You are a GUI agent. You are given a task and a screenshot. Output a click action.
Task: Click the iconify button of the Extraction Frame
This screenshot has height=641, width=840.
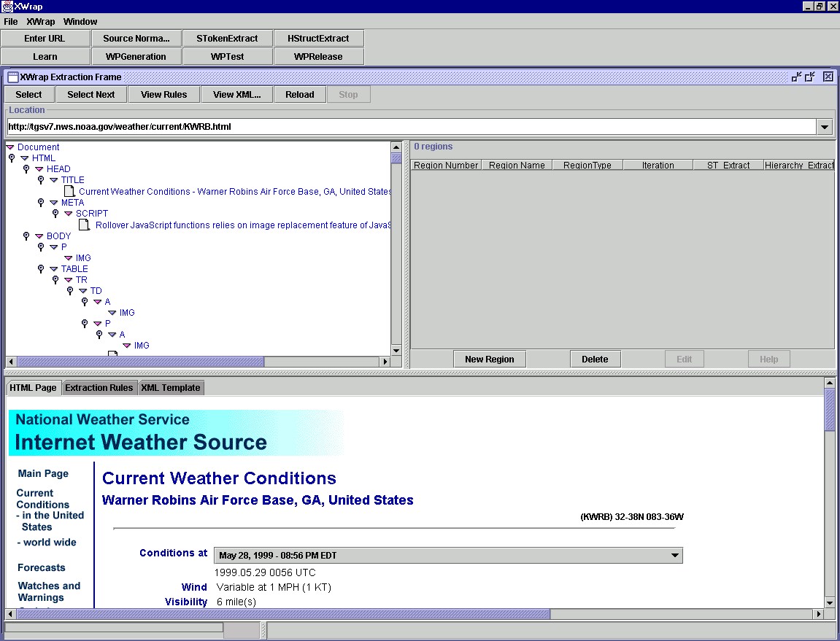click(796, 77)
